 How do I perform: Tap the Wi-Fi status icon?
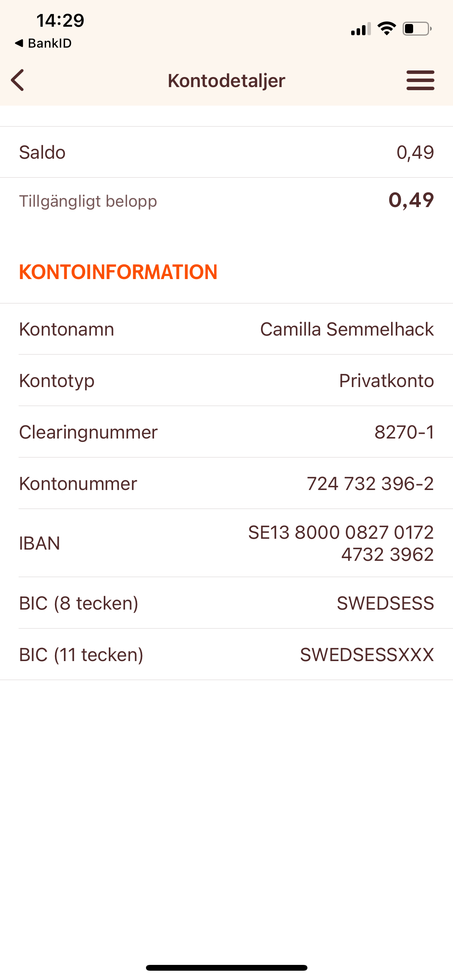click(x=386, y=28)
